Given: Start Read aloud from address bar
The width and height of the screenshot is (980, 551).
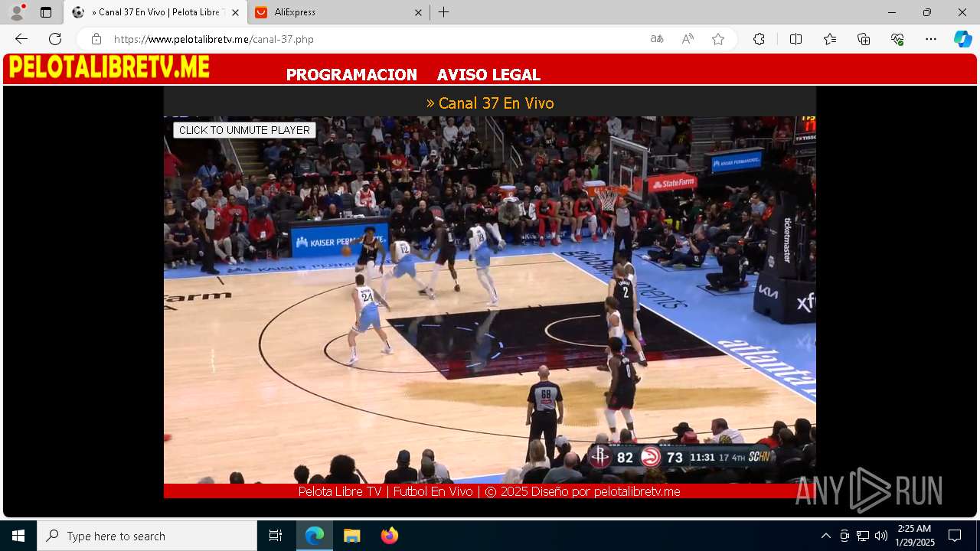Looking at the screenshot, I should click(x=688, y=39).
